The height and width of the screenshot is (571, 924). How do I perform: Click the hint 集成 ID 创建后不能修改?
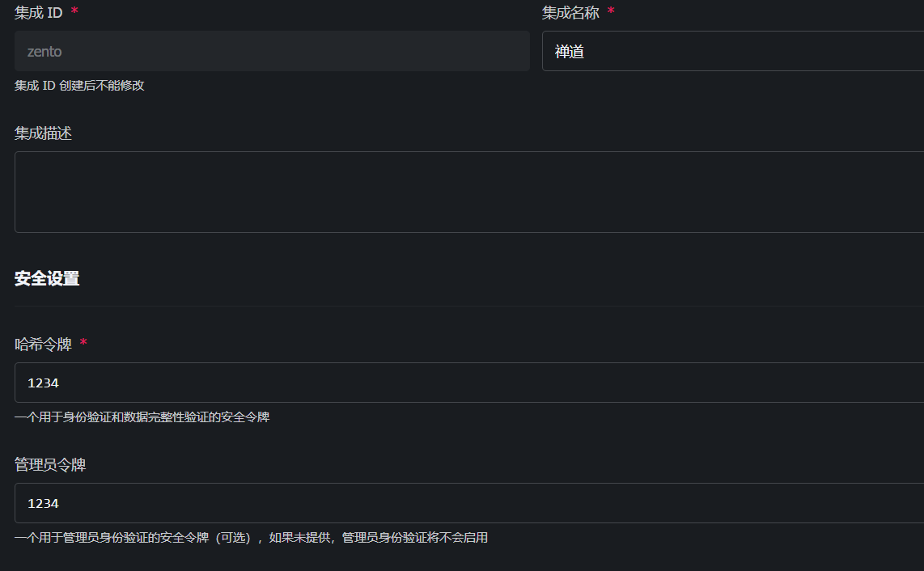(78, 85)
